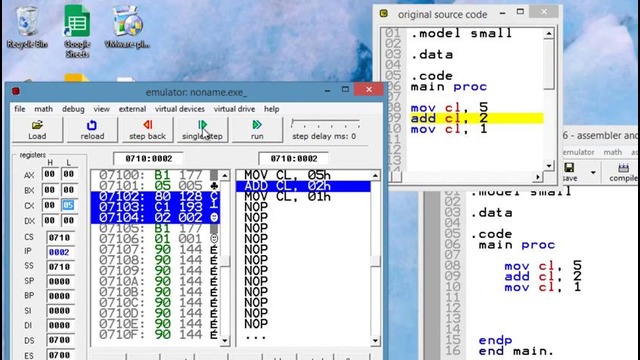
Task: Open Recycle Bin desktop icon
Action: [x=27, y=28]
